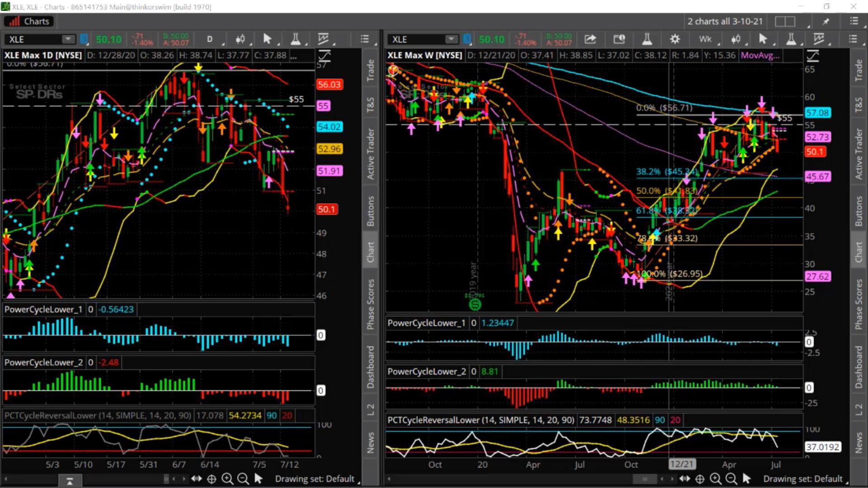868x488 pixels.
Task: Select right chart bottom cursor tool
Action: (746, 479)
